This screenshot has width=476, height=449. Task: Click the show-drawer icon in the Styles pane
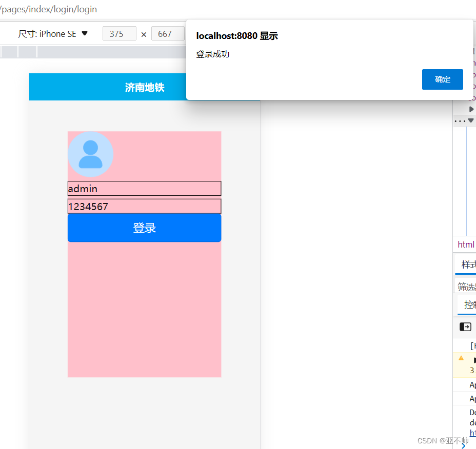pos(465,326)
